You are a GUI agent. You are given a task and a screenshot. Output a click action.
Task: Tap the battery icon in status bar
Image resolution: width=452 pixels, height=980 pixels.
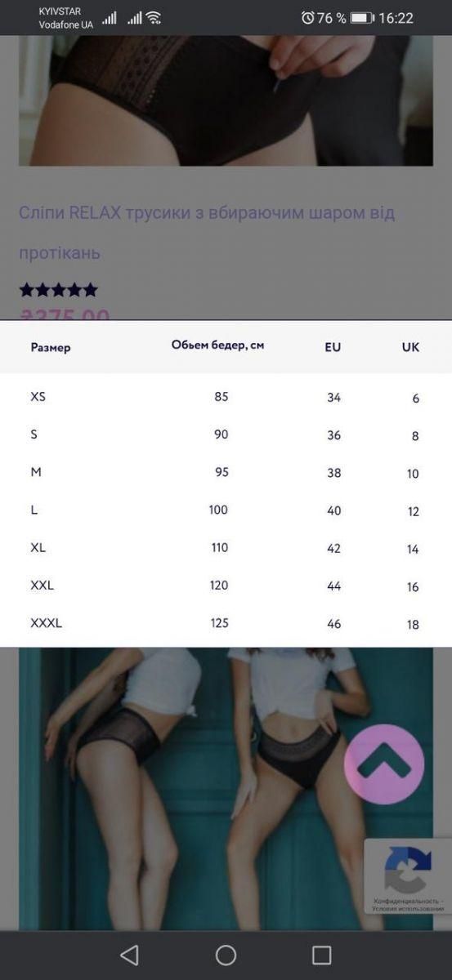coord(362,18)
